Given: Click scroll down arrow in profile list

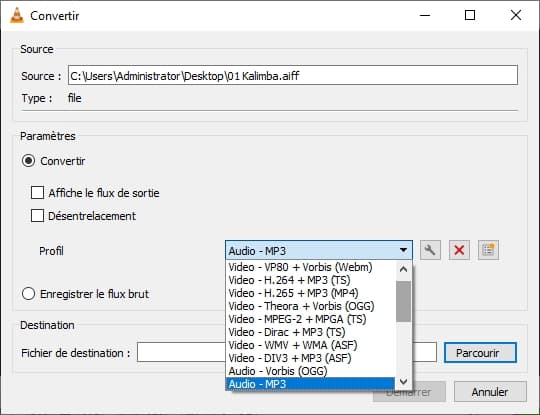Looking at the screenshot, I should click(403, 382).
